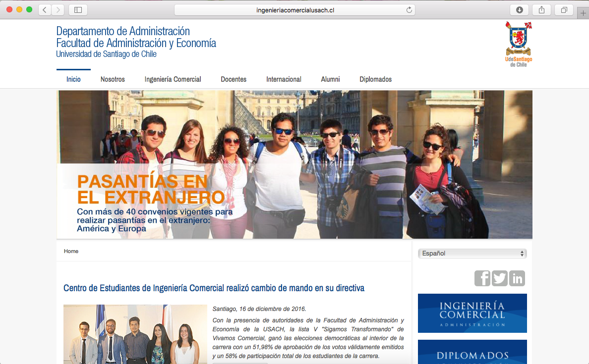Viewport: 589px width, 364px height.
Task: Click the UdeSantiago de Chile crest logo
Action: [x=519, y=44]
